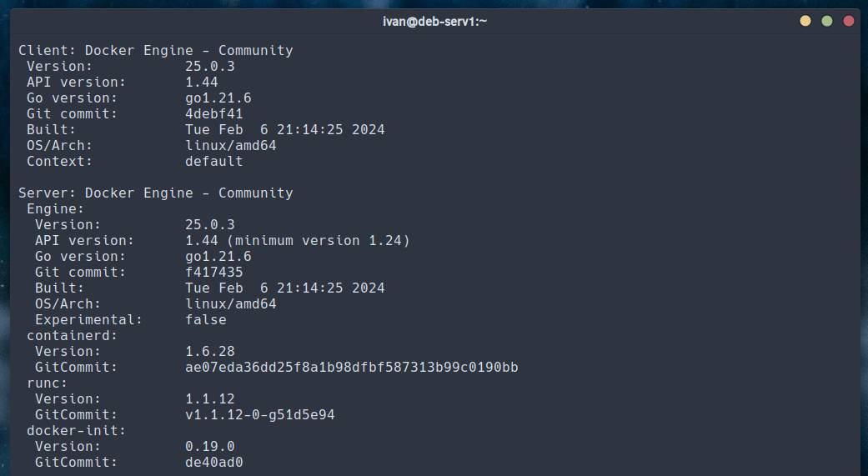Click the Experimental false value

(x=206, y=320)
